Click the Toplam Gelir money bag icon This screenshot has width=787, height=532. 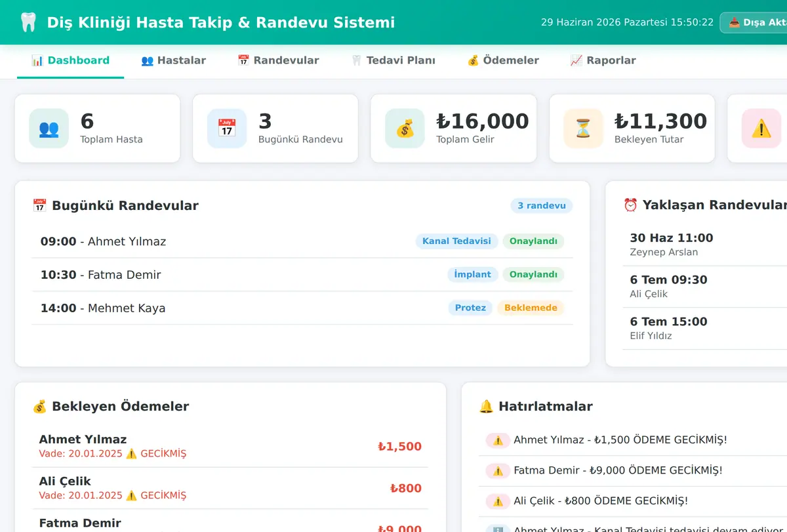coord(405,129)
